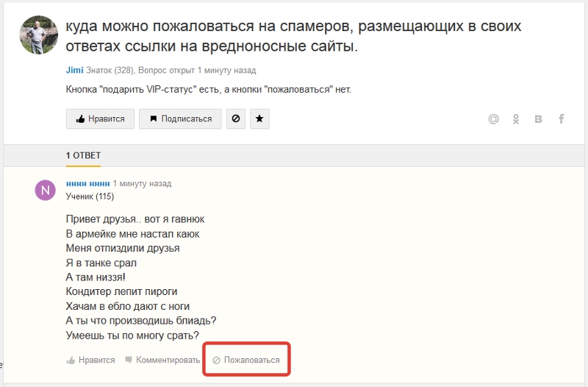Click Пожаловаться under the answer
588x387 pixels.
(x=246, y=360)
